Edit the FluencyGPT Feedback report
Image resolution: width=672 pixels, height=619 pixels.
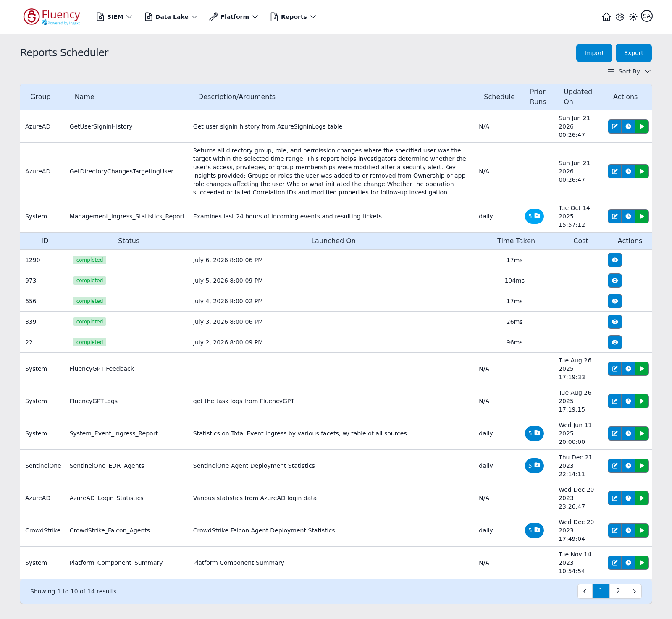(x=614, y=369)
